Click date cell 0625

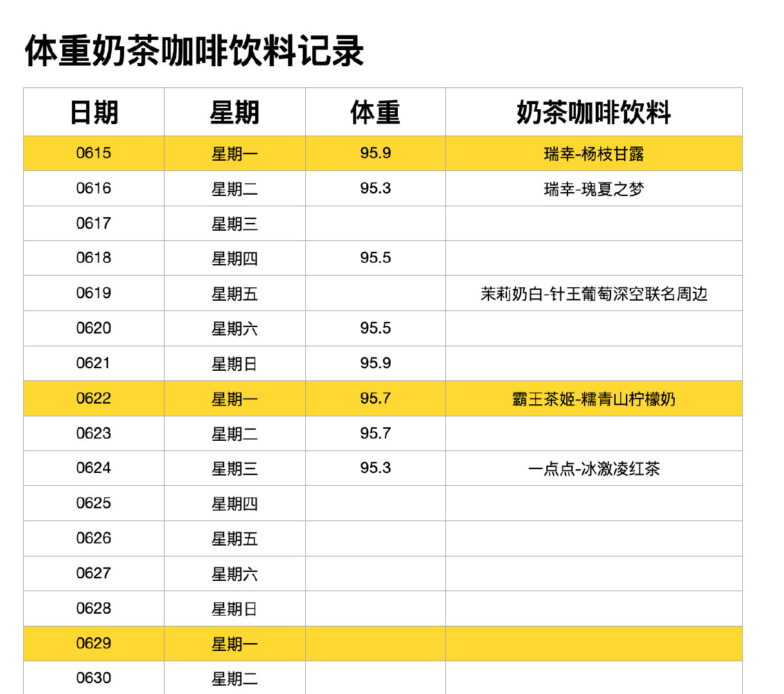[94, 503]
